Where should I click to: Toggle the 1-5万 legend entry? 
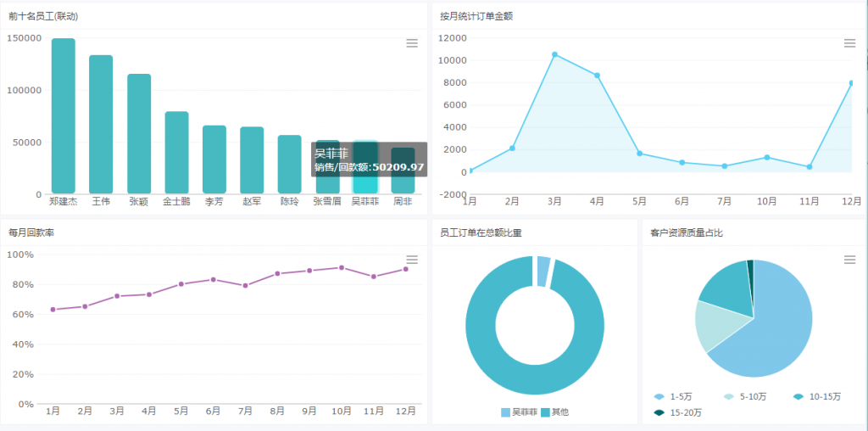click(674, 396)
